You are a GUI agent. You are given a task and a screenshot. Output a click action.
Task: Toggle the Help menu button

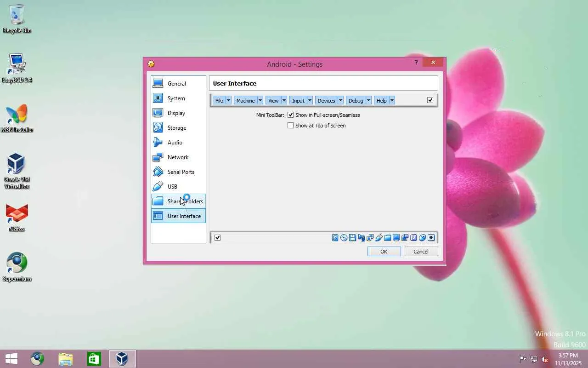coord(381,101)
